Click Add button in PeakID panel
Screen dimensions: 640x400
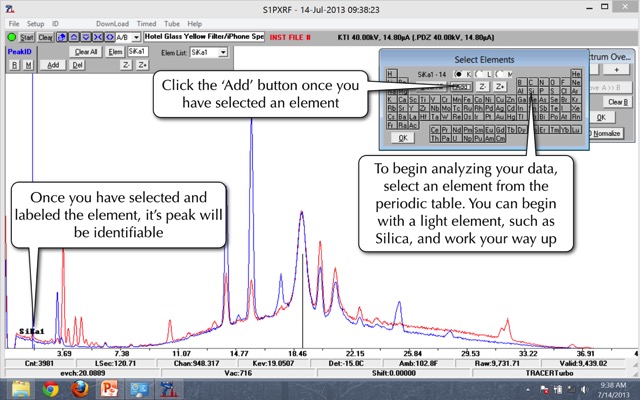[x=53, y=64]
